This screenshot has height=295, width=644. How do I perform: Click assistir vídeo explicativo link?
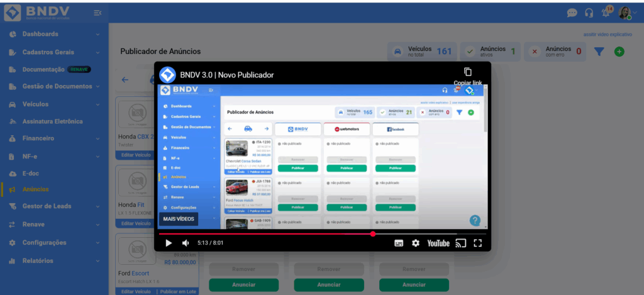tap(608, 35)
